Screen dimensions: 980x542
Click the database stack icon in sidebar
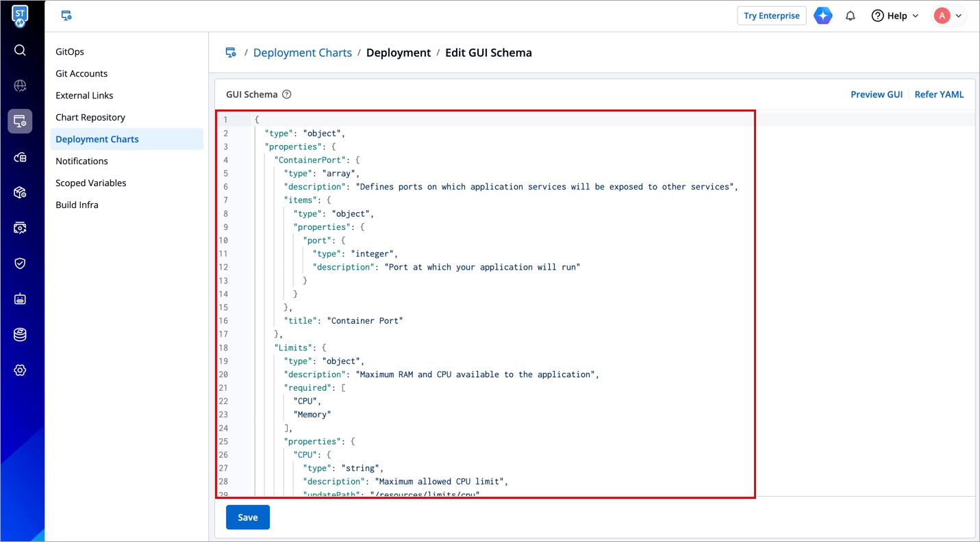coord(20,335)
